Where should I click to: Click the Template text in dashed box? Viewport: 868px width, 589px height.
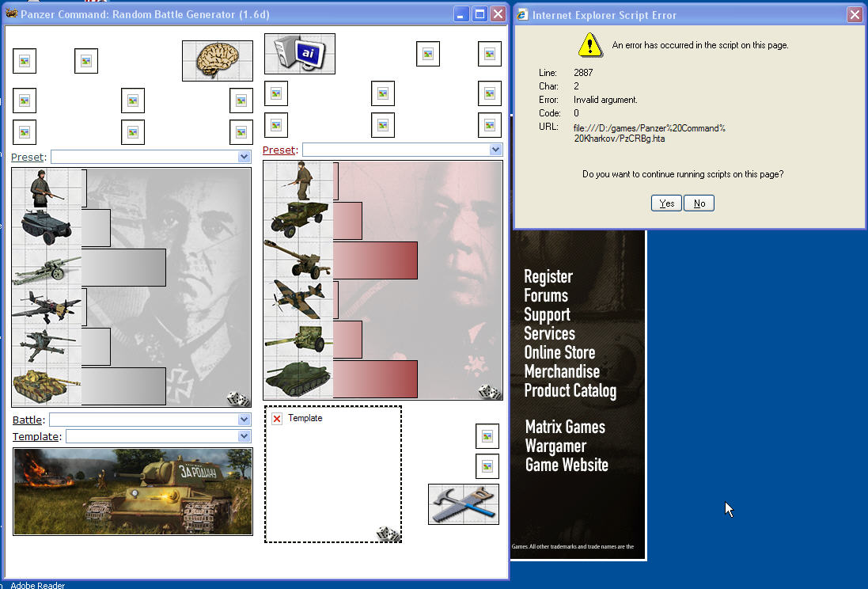click(305, 418)
